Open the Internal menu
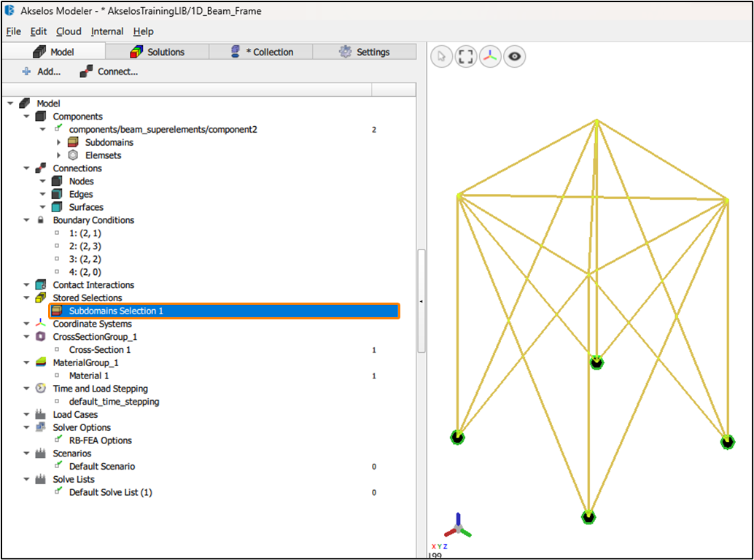 coord(107,31)
